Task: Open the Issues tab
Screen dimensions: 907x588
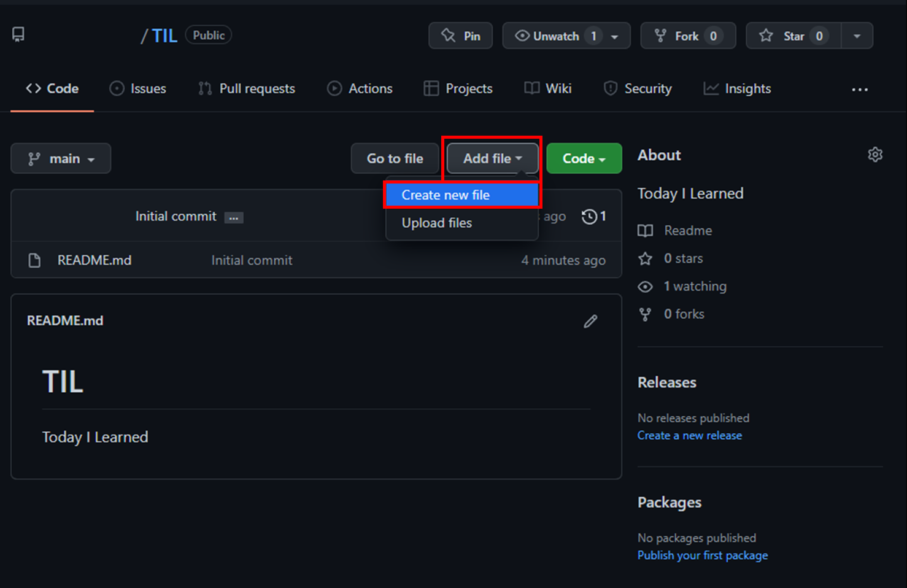Action: pyautogui.click(x=137, y=88)
